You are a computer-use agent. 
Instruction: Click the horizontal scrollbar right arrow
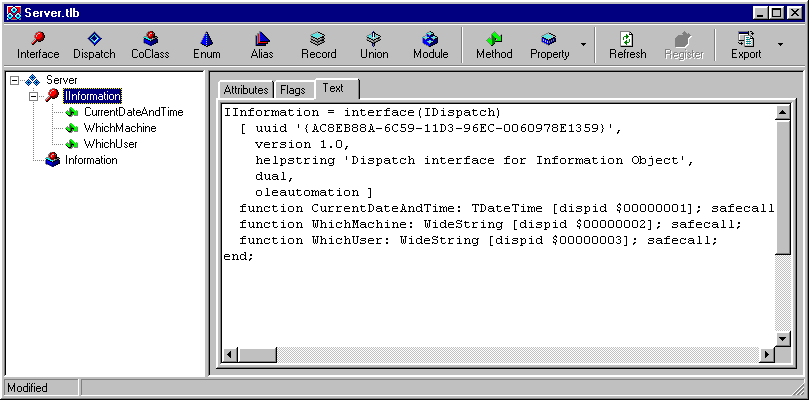[767, 355]
